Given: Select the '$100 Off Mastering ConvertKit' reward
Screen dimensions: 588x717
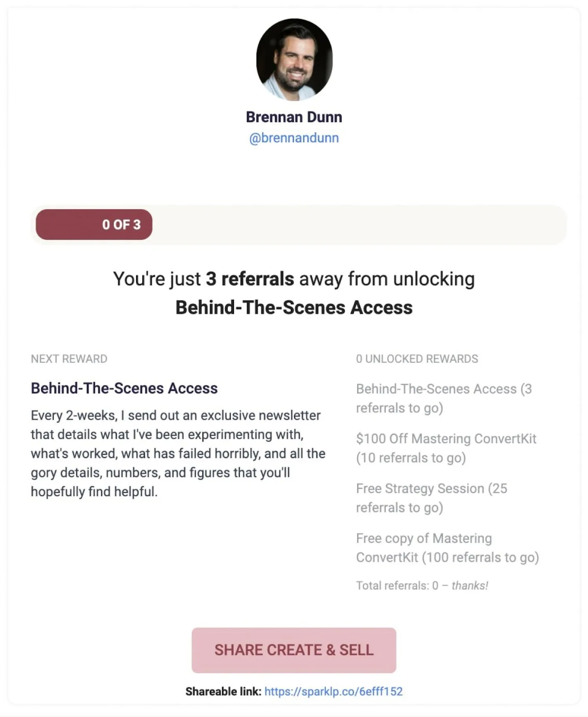Looking at the screenshot, I should pyautogui.click(x=446, y=448).
